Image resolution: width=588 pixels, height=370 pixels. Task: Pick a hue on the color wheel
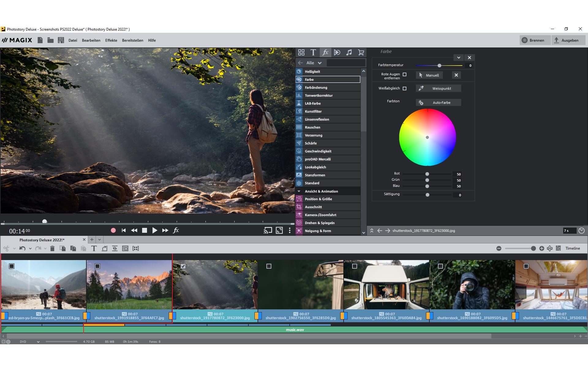point(428,137)
